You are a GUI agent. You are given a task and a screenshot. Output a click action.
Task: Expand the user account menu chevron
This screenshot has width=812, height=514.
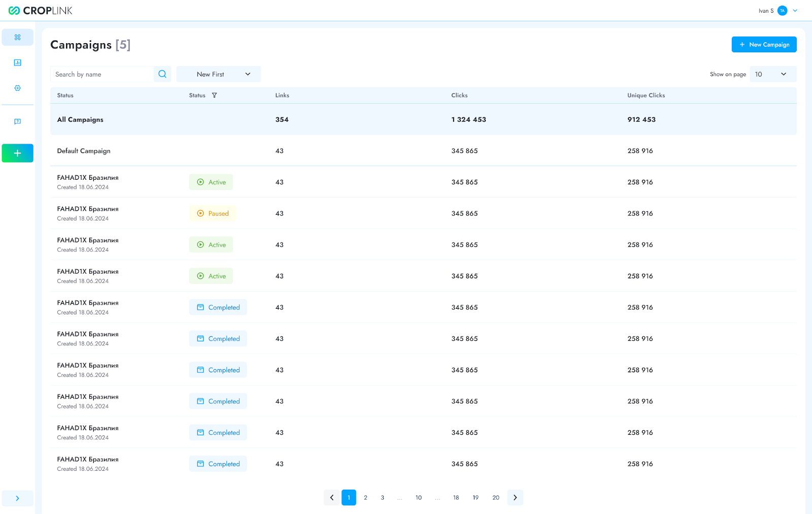(x=795, y=11)
